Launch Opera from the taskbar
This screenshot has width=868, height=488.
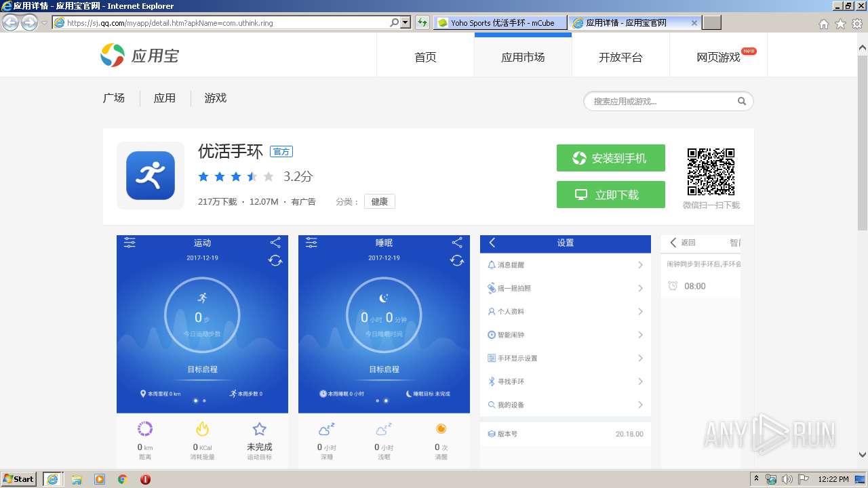click(x=145, y=479)
